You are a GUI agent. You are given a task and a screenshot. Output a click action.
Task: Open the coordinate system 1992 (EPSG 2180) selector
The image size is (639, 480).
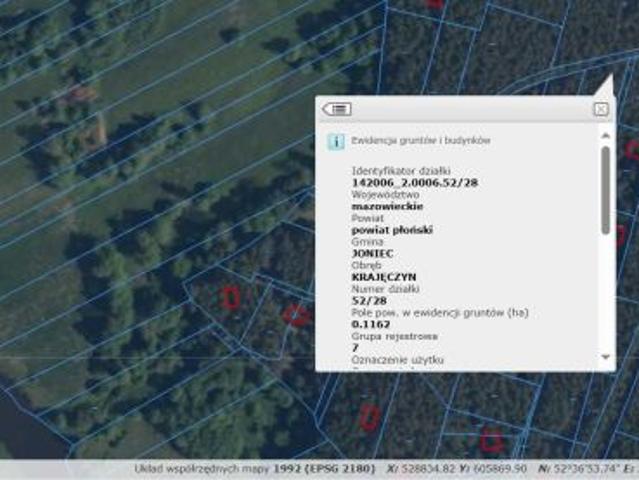tap(322, 468)
